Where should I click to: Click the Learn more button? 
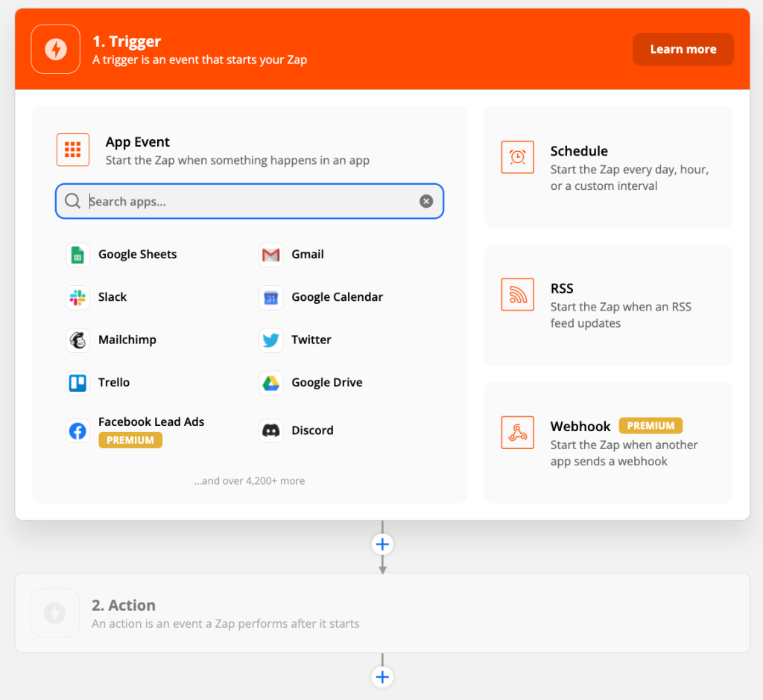click(683, 49)
